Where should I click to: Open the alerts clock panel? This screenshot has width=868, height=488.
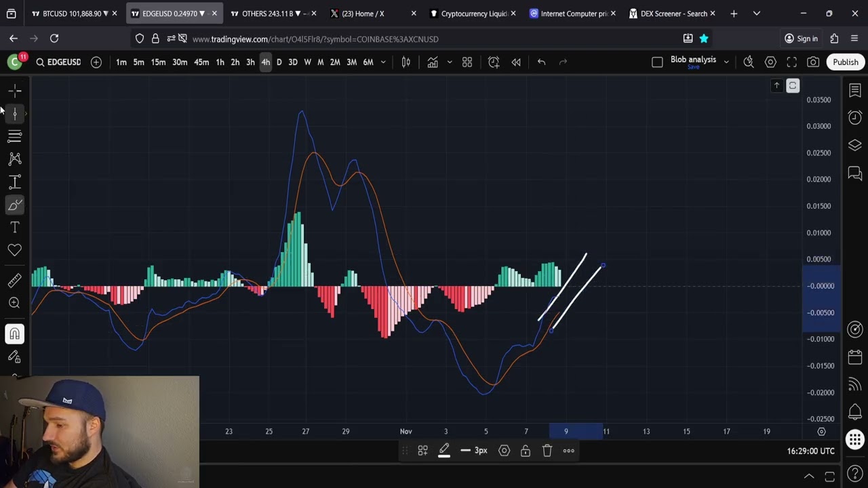click(x=855, y=117)
